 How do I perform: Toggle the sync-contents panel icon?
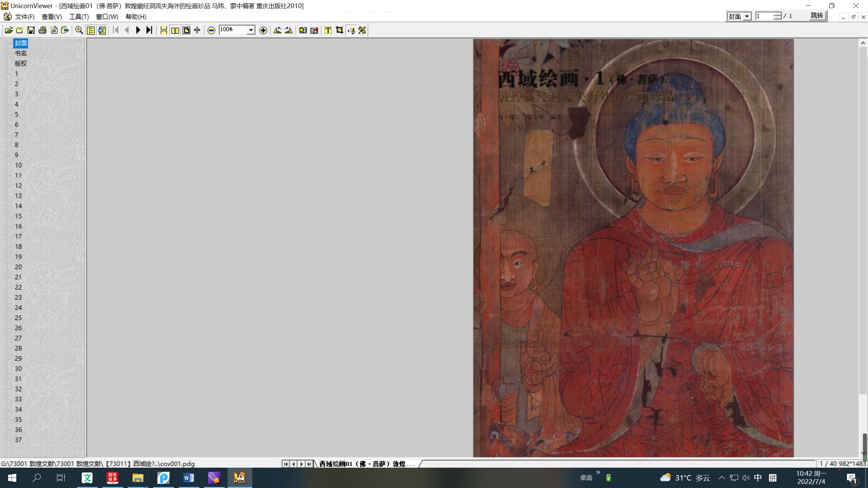(102, 30)
